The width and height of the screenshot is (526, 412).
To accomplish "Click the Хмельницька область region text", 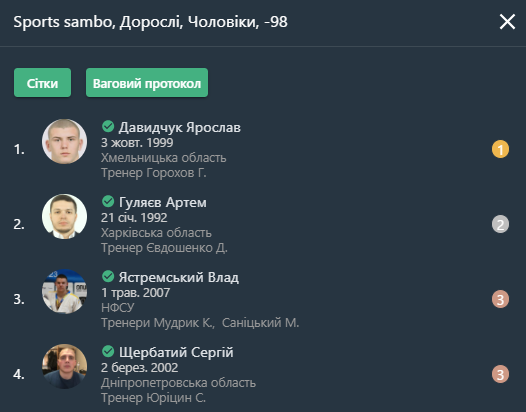I will coord(164,158).
